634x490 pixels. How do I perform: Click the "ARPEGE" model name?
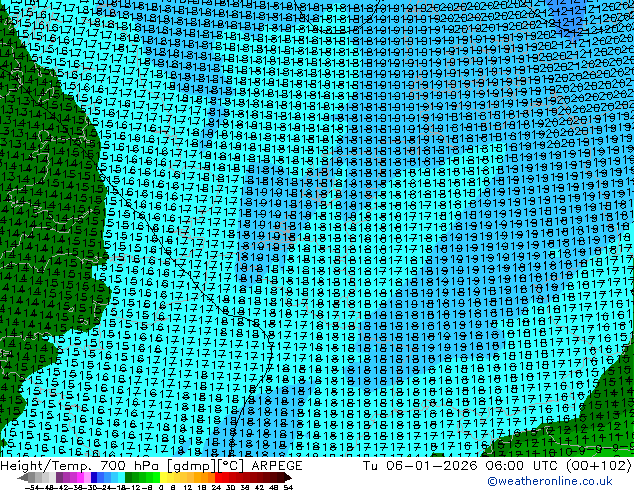(x=277, y=465)
